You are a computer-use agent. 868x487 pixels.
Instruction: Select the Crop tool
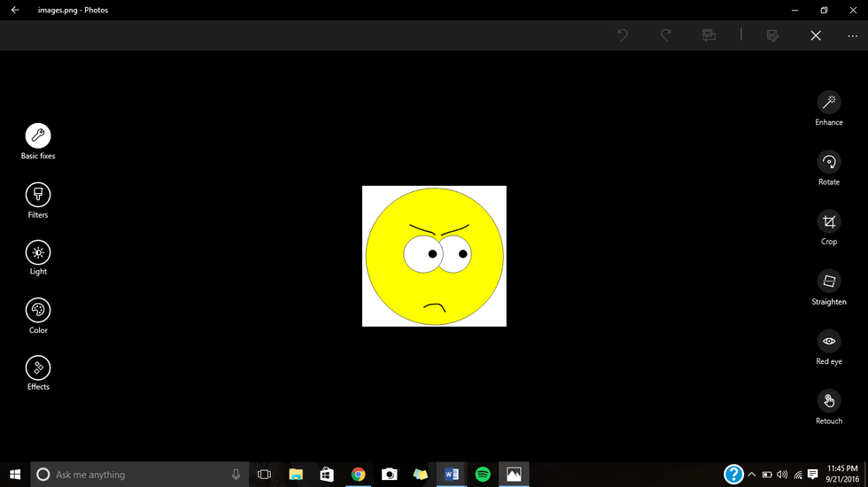tap(829, 221)
